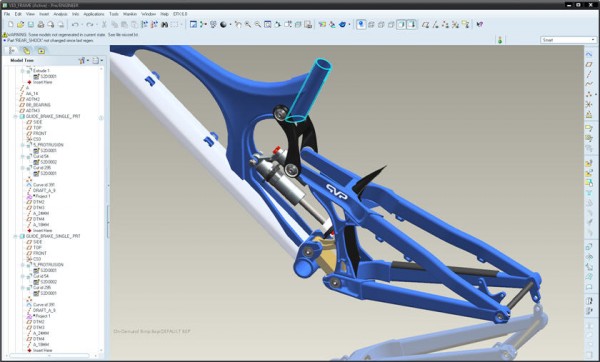600x362 pixels.
Task: Collapse the second GUIDE_BRAKE_SINGLE_.PRT node
Action: coord(15,236)
